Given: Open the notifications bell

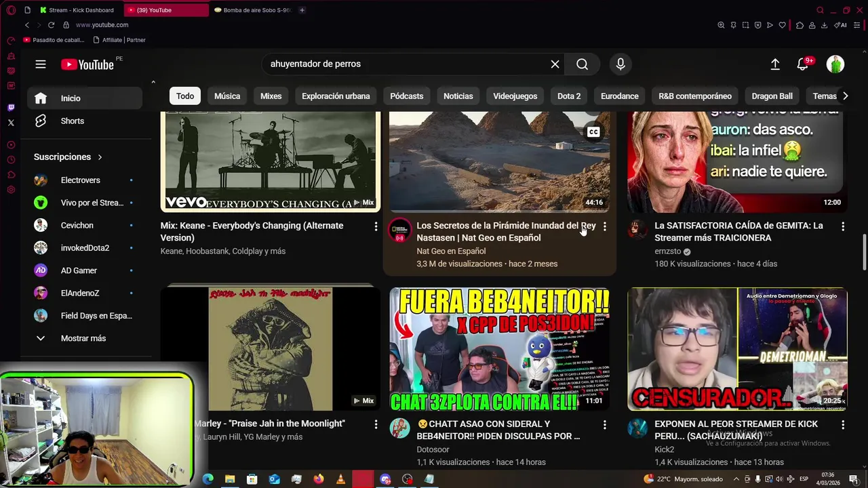Looking at the screenshot, I should point(802,64).
